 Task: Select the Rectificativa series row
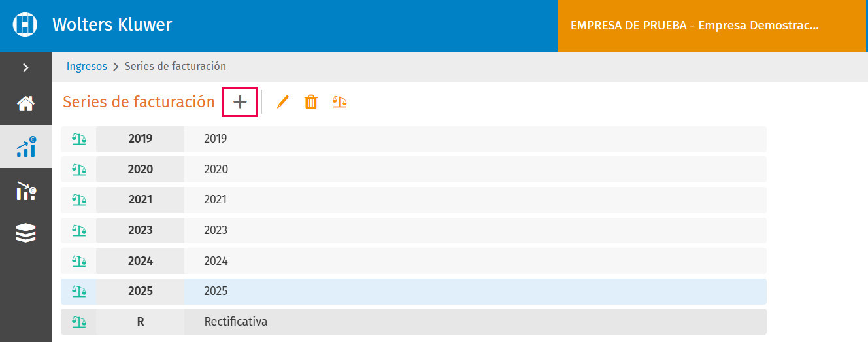(414, 322)
